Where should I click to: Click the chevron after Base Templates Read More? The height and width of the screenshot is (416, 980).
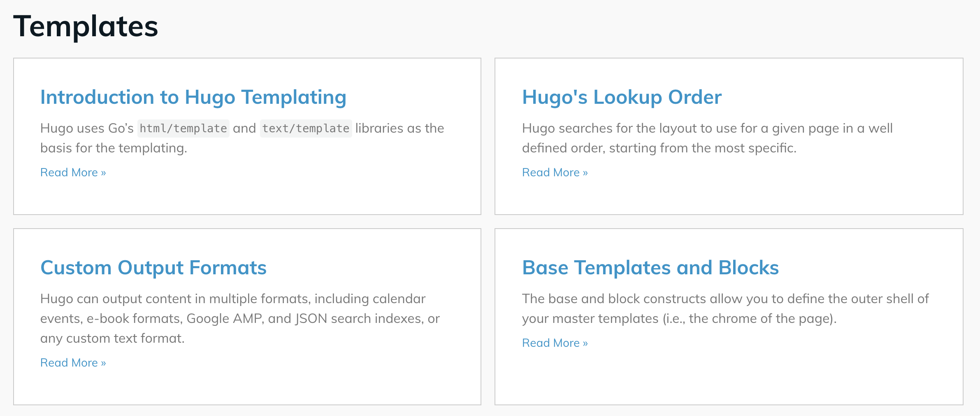pyautogui.click(x=585, y=342)
